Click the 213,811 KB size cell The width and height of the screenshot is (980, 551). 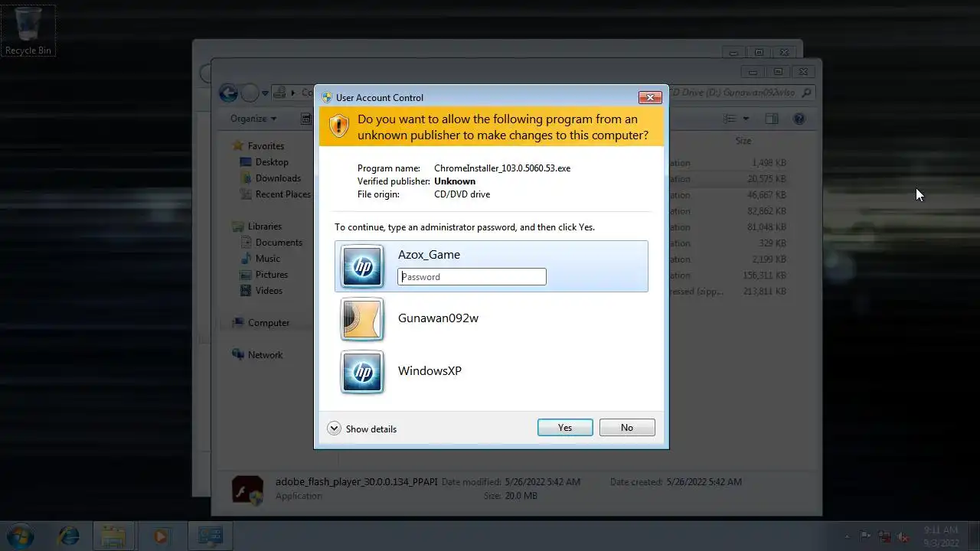[765, 292]
